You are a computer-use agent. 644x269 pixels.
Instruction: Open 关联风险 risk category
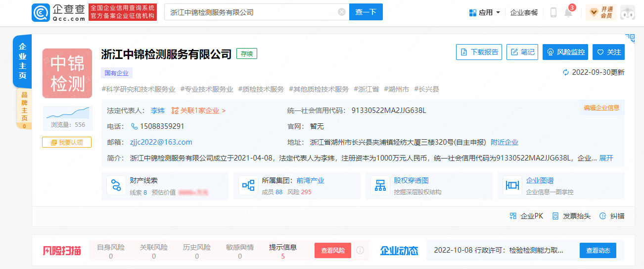(x=154, y=251)
